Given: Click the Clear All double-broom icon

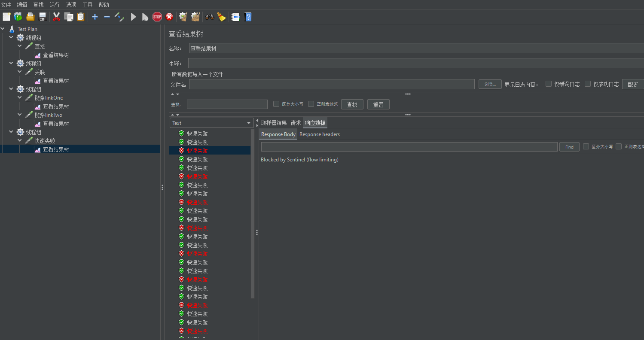Looking at the screenshot, I should tap(195, 17).
